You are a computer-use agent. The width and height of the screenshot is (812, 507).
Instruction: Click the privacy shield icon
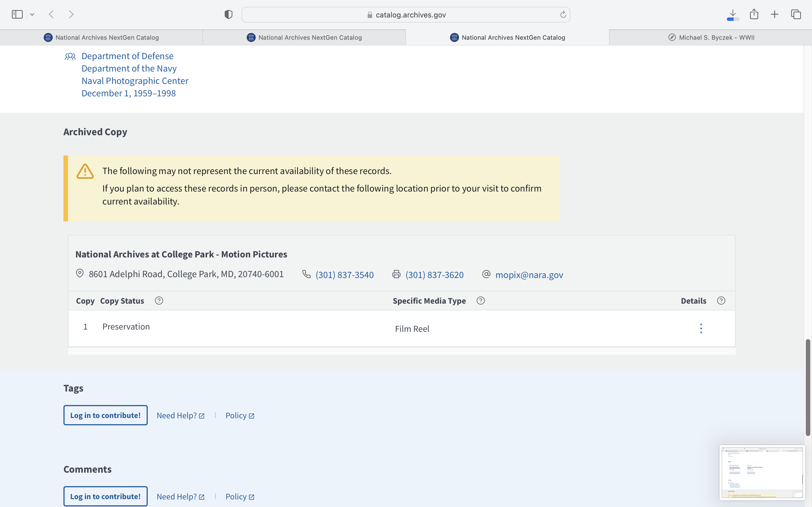228,14
